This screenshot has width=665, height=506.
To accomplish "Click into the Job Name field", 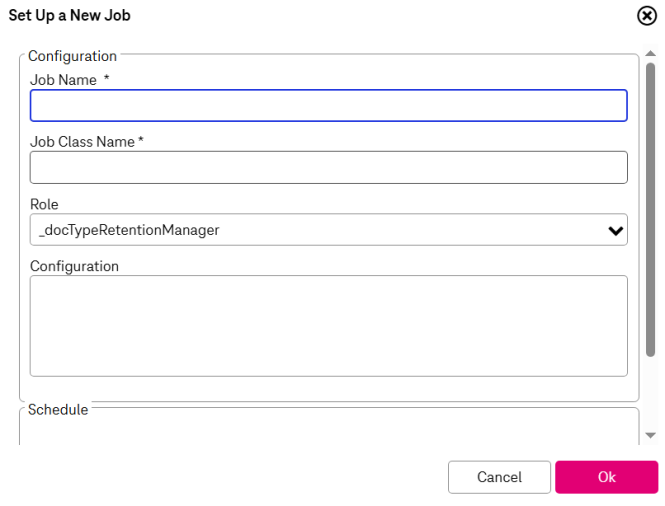I will coord(328,106).
